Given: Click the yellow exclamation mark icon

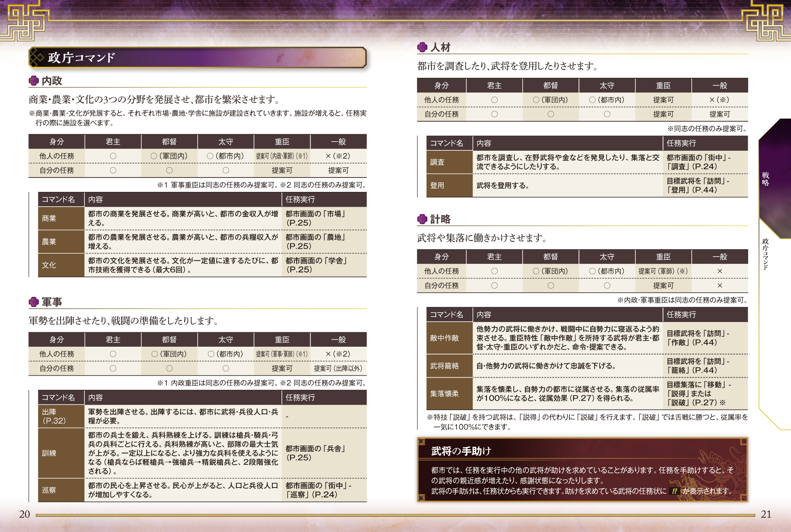Looking at the screenshot, I should click(674, 491).
